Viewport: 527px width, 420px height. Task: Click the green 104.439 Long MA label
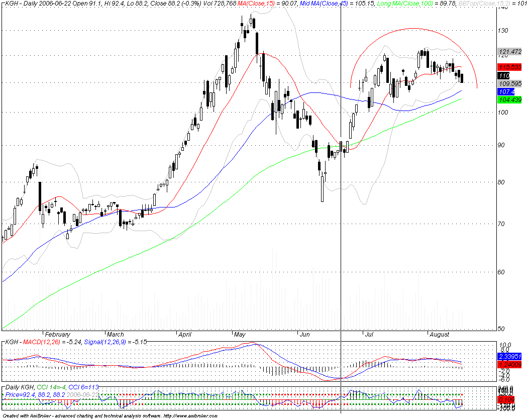point(509,99)
